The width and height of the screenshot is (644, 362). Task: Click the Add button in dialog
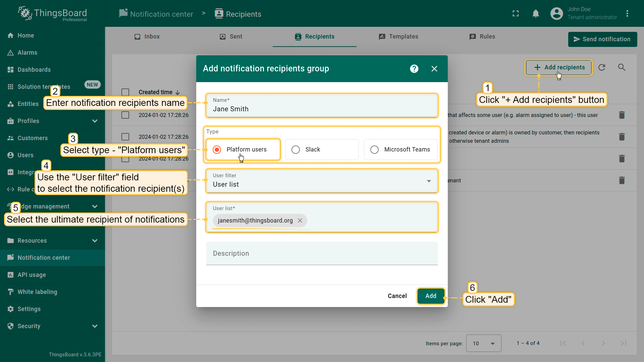[431, 296]
